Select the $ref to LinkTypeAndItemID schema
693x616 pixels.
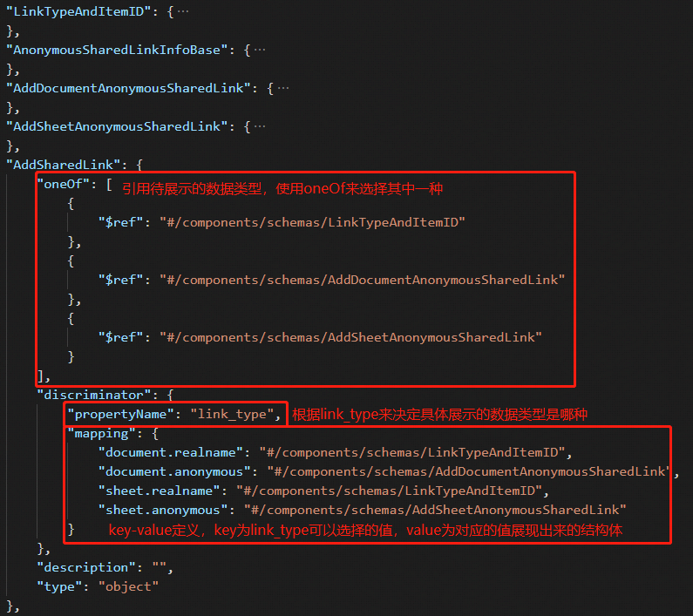point(312,222)
